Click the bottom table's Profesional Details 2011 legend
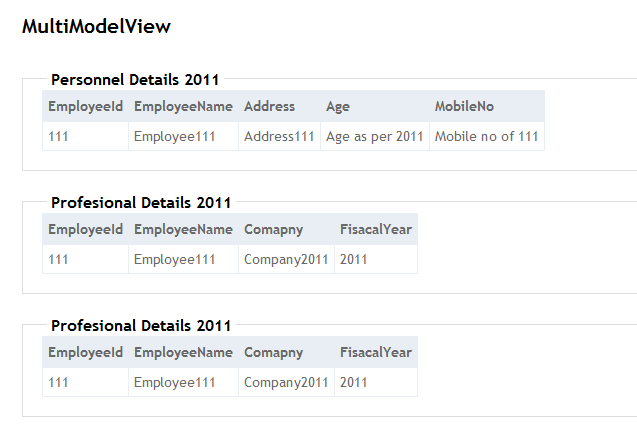The height and width of the screenshot is (439, 637). click(141, 325)
